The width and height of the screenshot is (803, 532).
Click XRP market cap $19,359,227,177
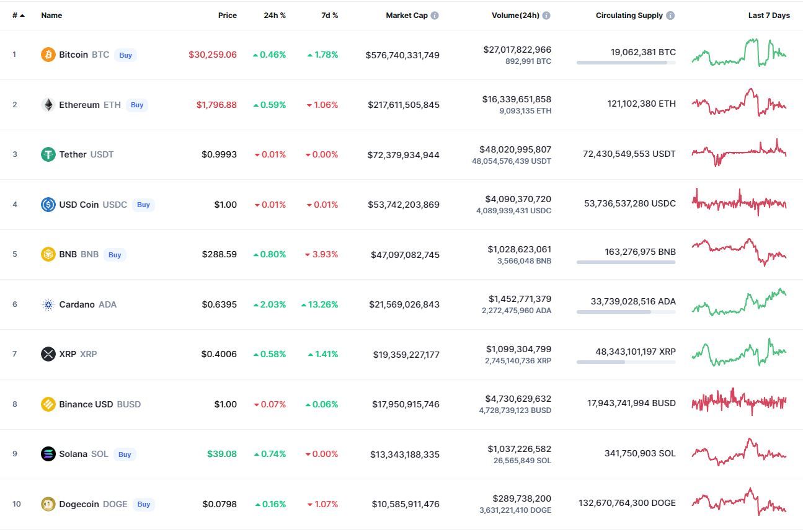[x=406, y=355]
